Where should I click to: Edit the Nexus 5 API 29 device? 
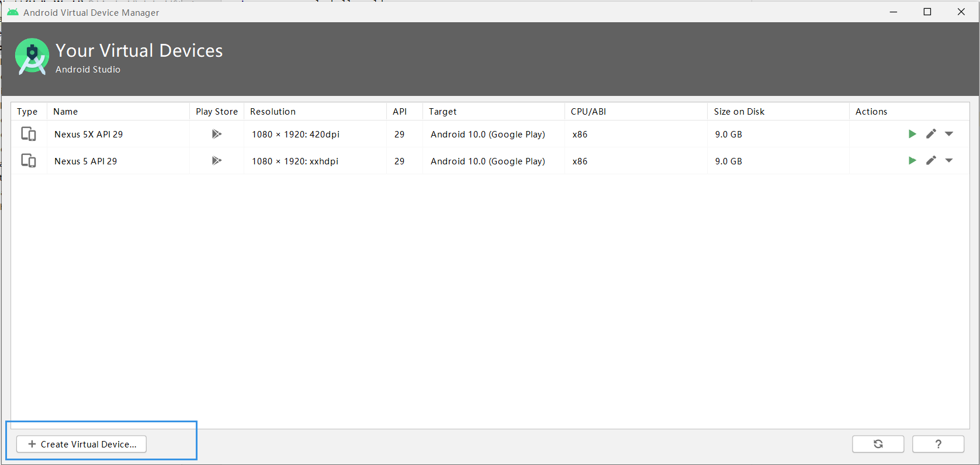pos(931,160)
